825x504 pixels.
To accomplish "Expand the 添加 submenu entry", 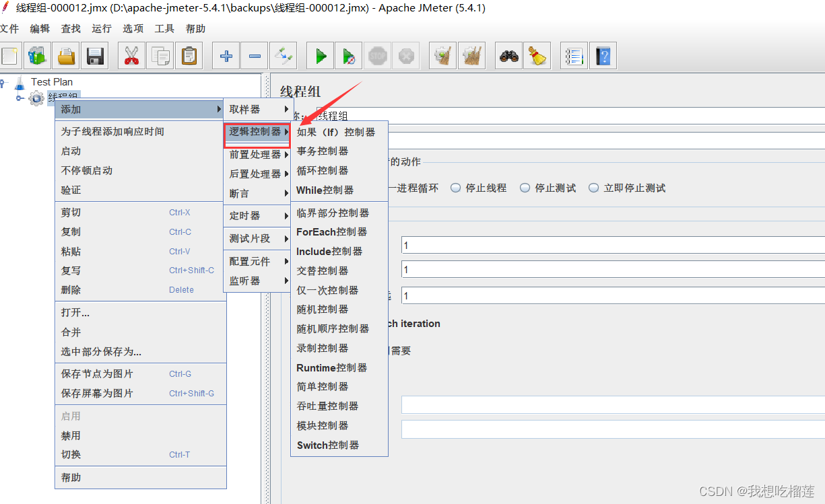I will [140, 109].
